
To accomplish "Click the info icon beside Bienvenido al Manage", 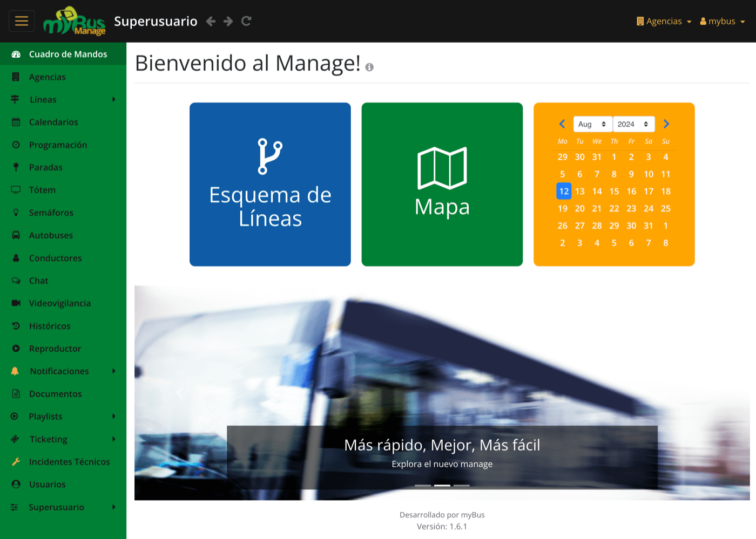I will coord(370,67).
